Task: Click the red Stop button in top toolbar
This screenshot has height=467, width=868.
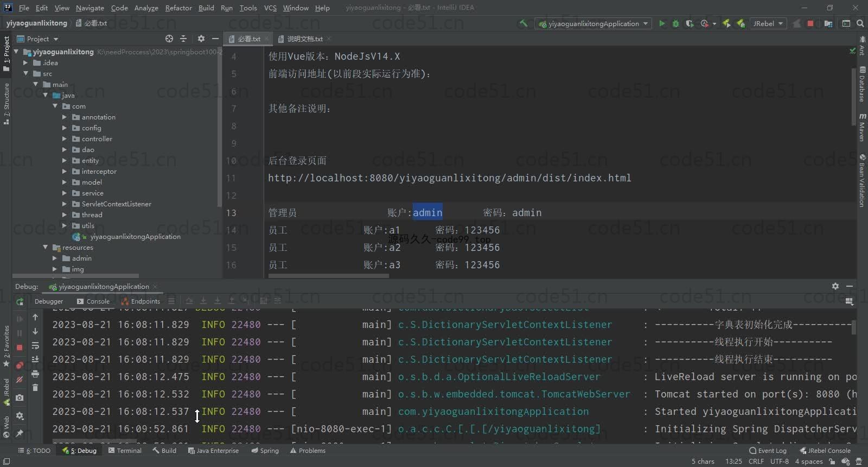Action: 810,23
